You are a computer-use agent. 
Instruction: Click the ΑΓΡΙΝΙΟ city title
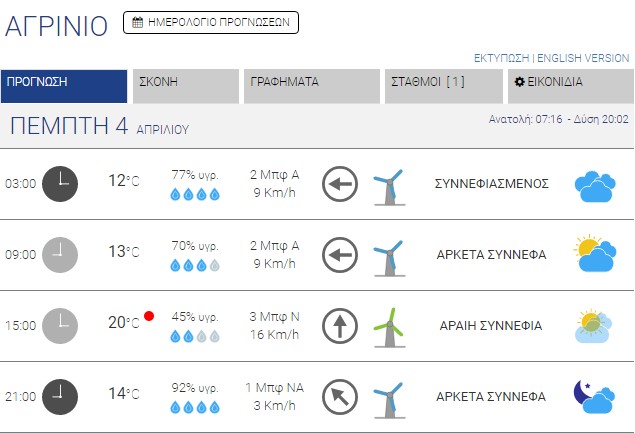tap(57, 26)
